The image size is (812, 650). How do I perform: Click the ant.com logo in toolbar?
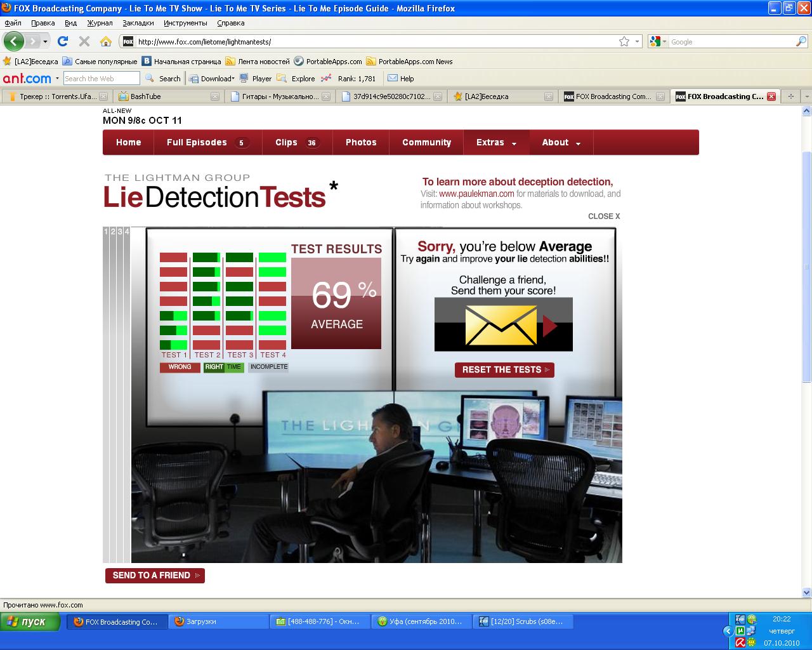(x=27, y=78)
